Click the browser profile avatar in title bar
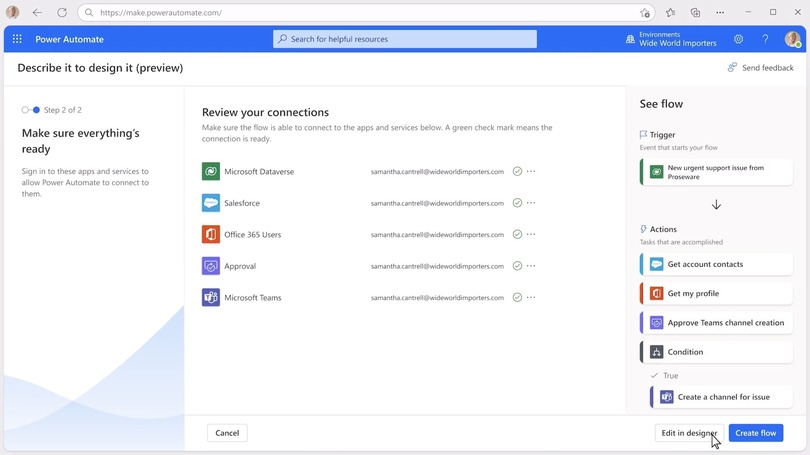Viewport: 810px width, 455px height. pyautogui.click(x=12, y=12)
